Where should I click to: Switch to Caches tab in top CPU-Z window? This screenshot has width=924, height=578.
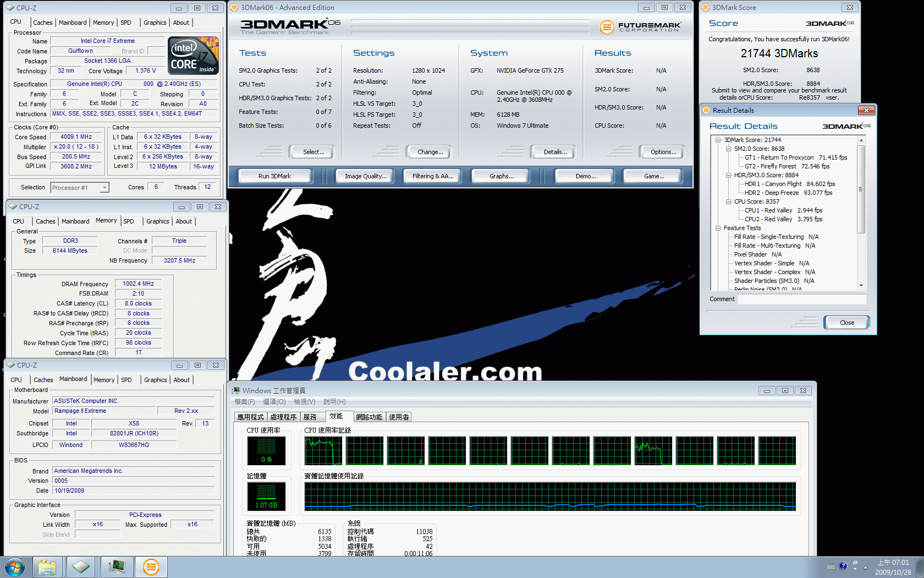pyautogui.click(x=42, y=23)
